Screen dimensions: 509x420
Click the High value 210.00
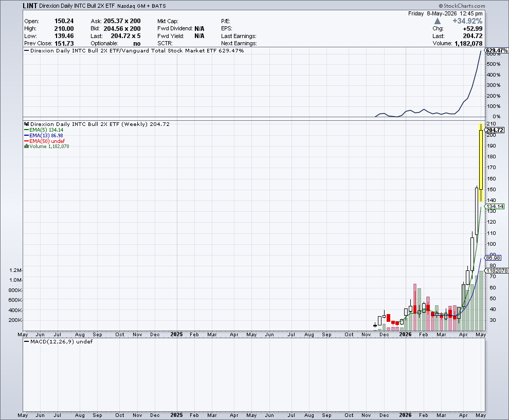(64, 29)
